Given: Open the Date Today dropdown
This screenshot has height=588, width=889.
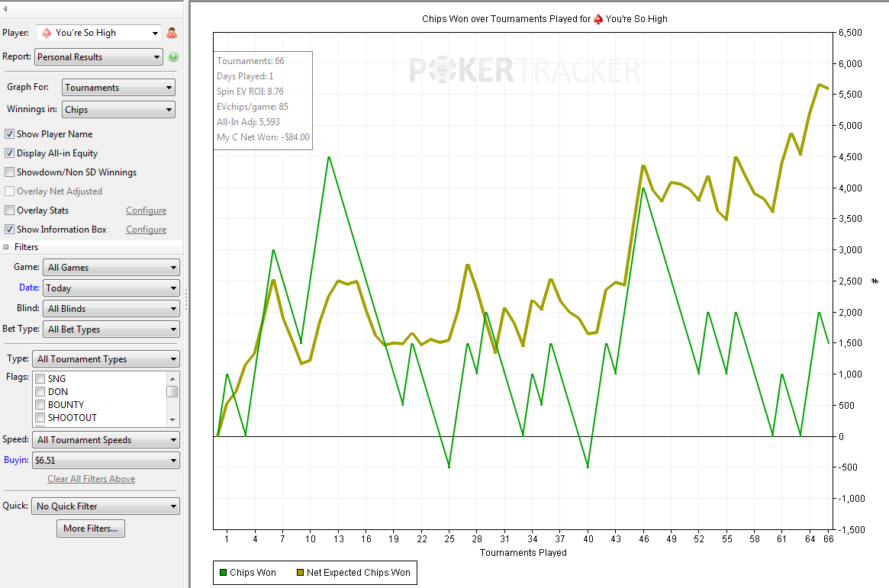Looking at the screenshot, I should pyautogui.click(x=111, y=288).
